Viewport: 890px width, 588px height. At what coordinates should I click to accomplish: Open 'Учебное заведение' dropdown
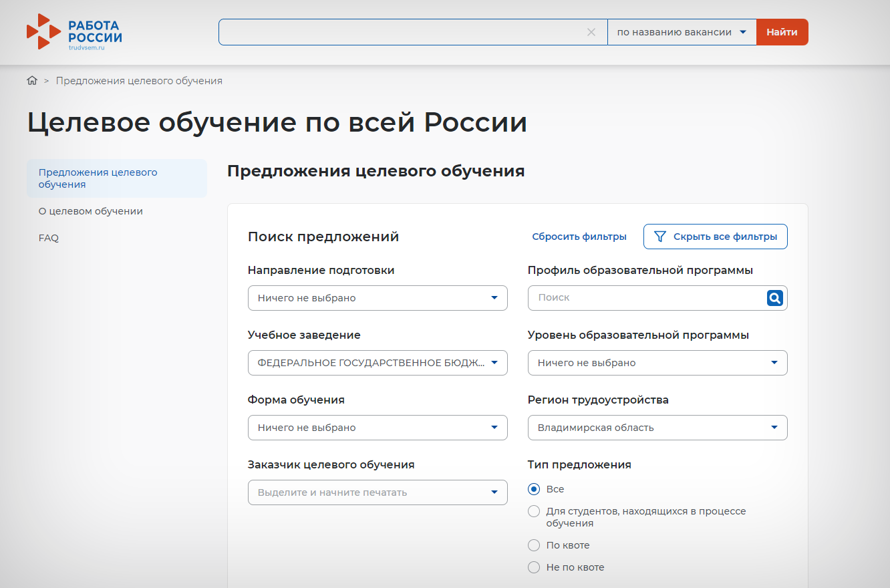(x=378, y=363)
